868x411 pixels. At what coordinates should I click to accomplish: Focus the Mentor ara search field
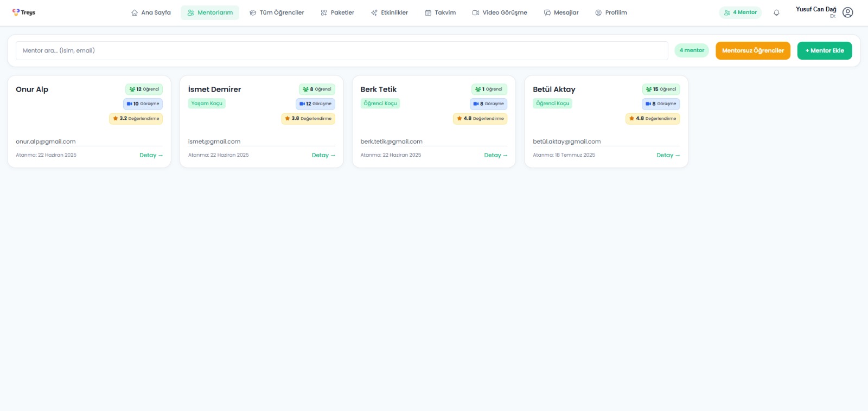[x=342, y=50]
